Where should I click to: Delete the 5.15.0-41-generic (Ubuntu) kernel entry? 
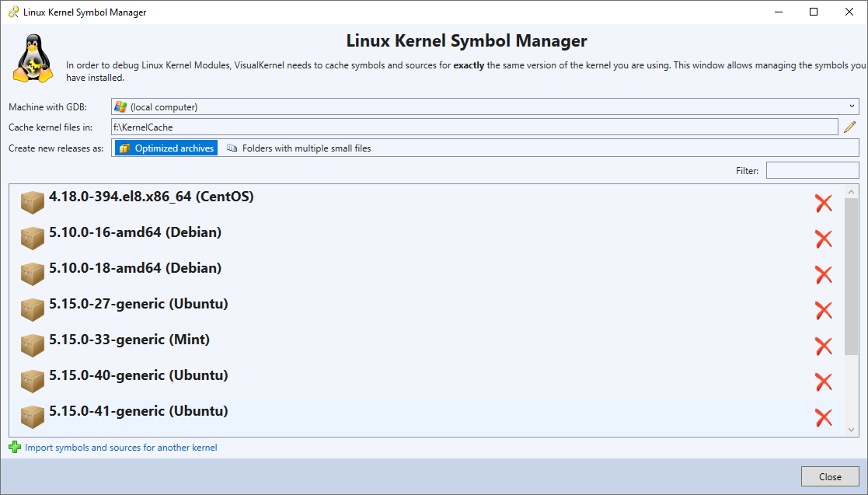[x=824, y=417]
